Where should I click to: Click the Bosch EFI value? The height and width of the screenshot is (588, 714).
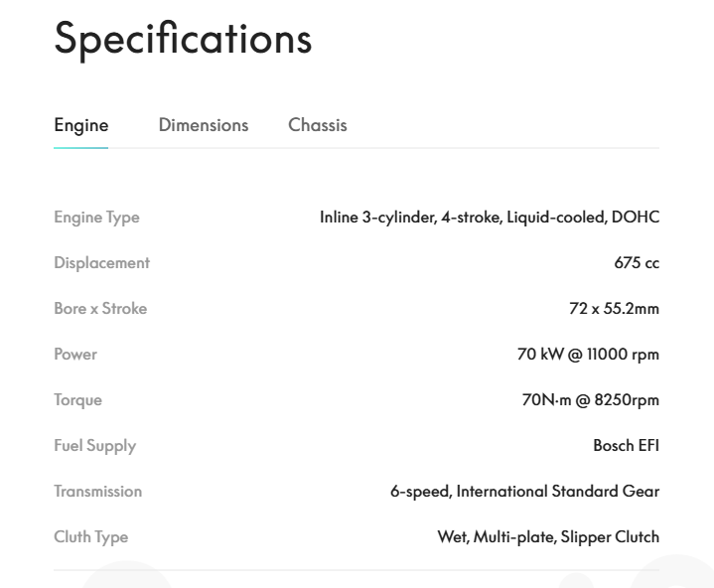[626, 446]
